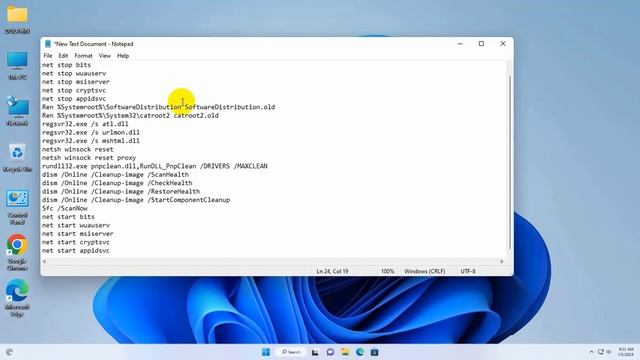
Task: Click the line 'net start bits'
Action: tap(68, 217)
